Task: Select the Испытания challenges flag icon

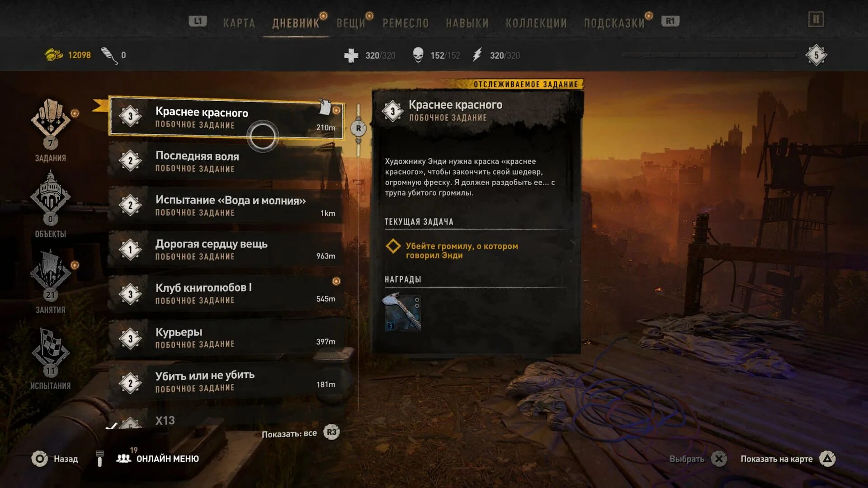Action: 50,347
